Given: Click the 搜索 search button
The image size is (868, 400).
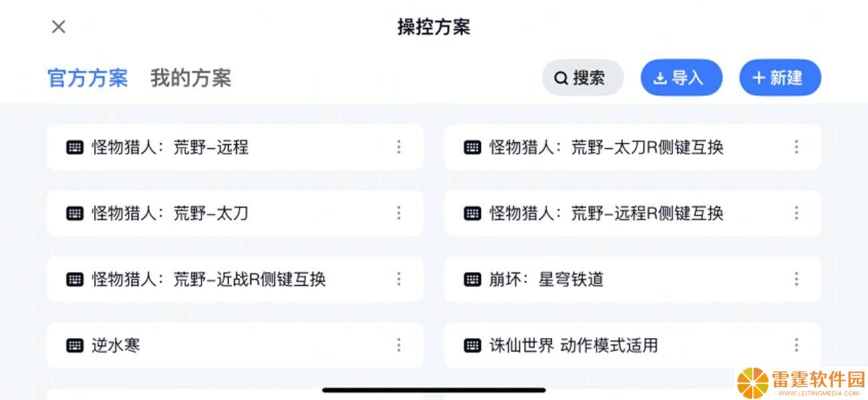Looking at the screenshot, I should point(582,77).
